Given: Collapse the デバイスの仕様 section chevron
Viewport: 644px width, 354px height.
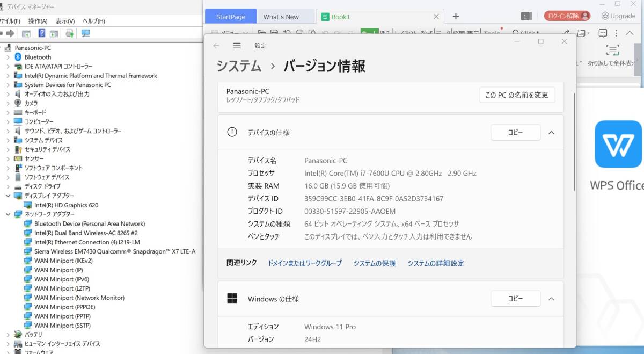Looking at the screenshot, I should [551, 133].
